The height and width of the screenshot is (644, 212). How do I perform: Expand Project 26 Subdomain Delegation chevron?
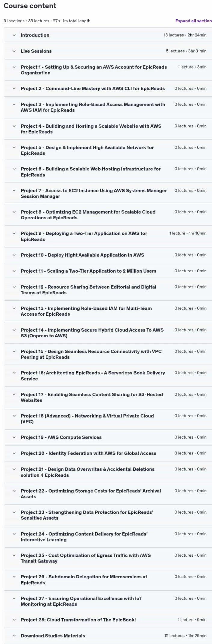point(14,577)
